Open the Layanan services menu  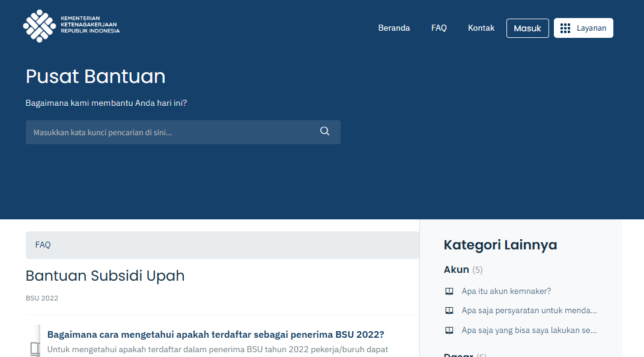tap(583, 28)
